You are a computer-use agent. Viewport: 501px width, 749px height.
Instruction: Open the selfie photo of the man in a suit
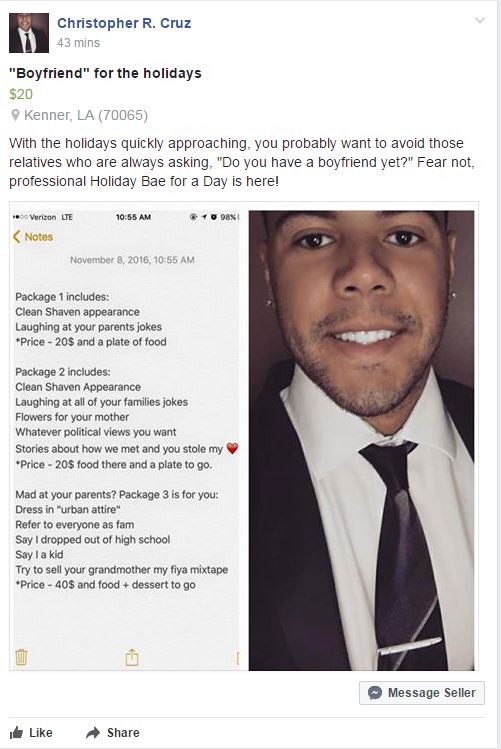[x=362, y=440]
